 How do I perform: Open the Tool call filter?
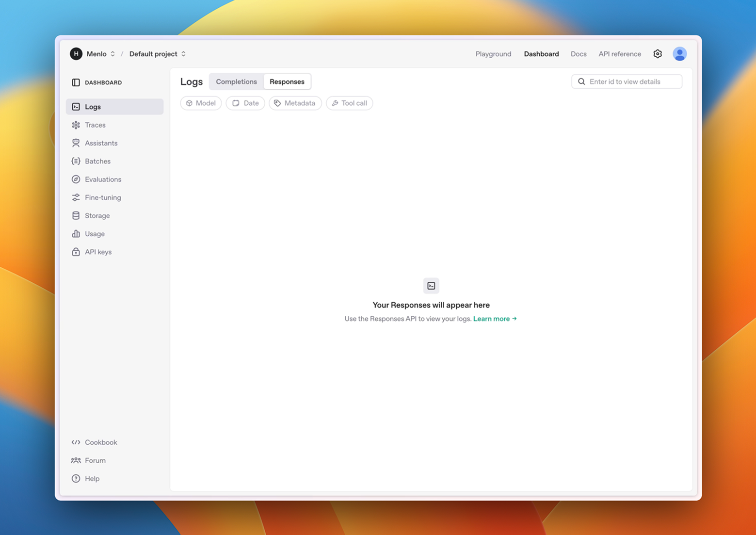[350, 103]
